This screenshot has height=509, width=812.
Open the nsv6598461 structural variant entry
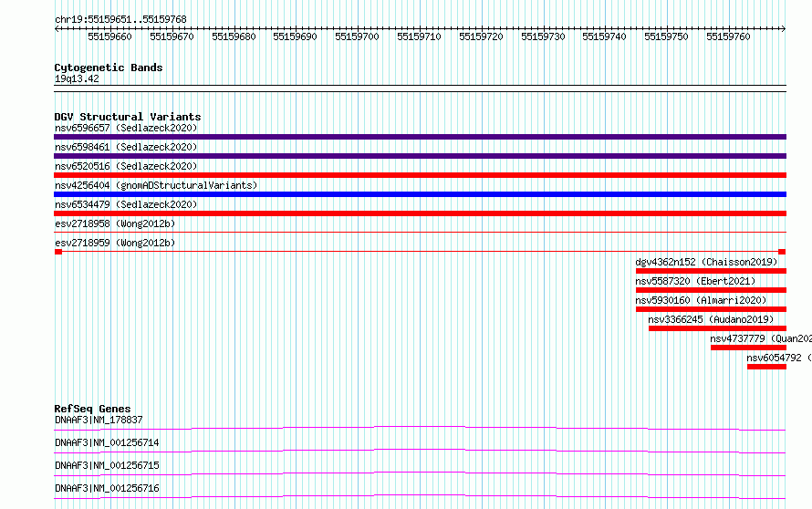click(125, 147)
